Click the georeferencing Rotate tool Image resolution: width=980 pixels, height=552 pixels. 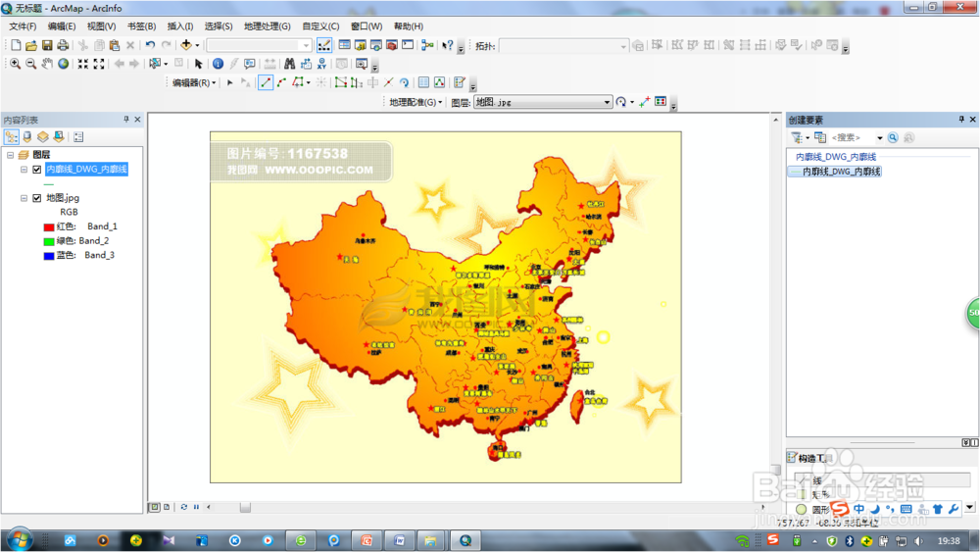621,102
